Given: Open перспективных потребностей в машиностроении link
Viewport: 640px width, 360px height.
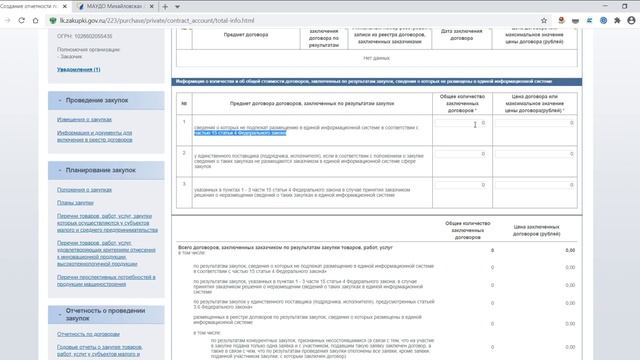Looking at the screenshot, I should coord(106,281).
